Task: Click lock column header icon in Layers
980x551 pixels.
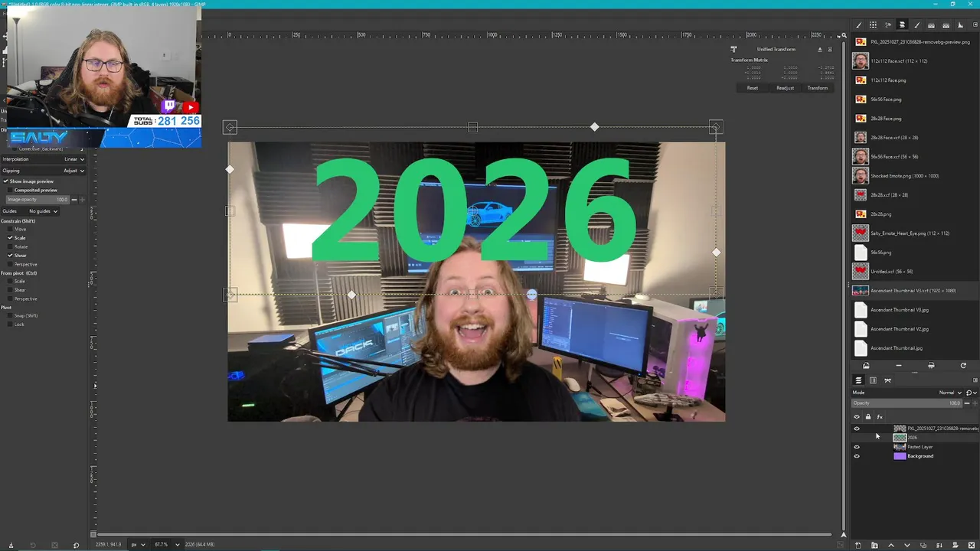Action: click(867, 417)
